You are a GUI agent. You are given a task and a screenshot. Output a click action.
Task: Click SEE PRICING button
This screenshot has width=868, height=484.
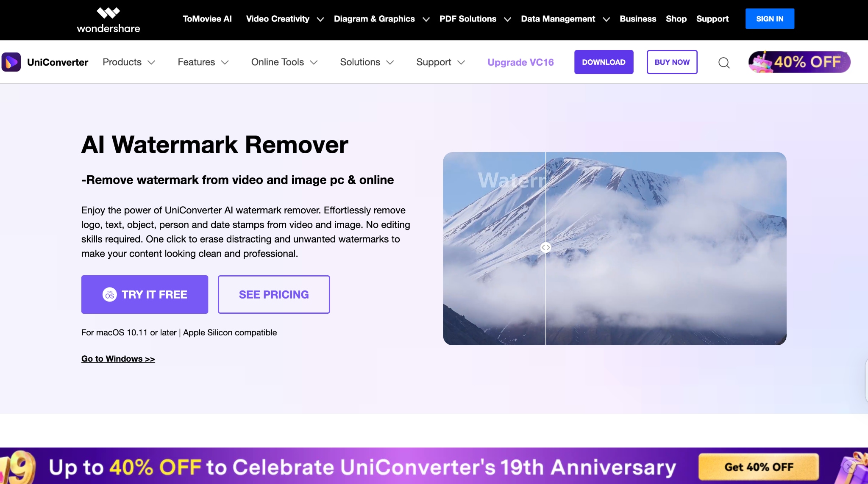[x=274, y=294]
